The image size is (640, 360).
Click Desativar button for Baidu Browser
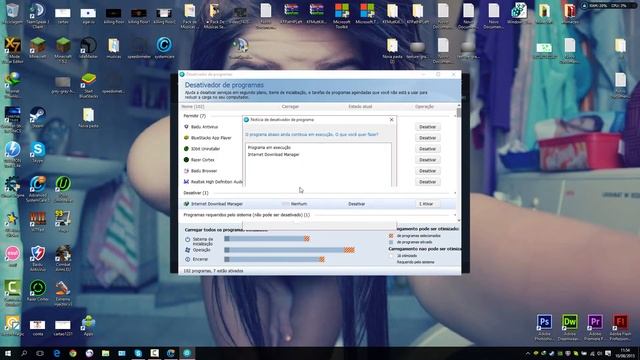(427, 171)
